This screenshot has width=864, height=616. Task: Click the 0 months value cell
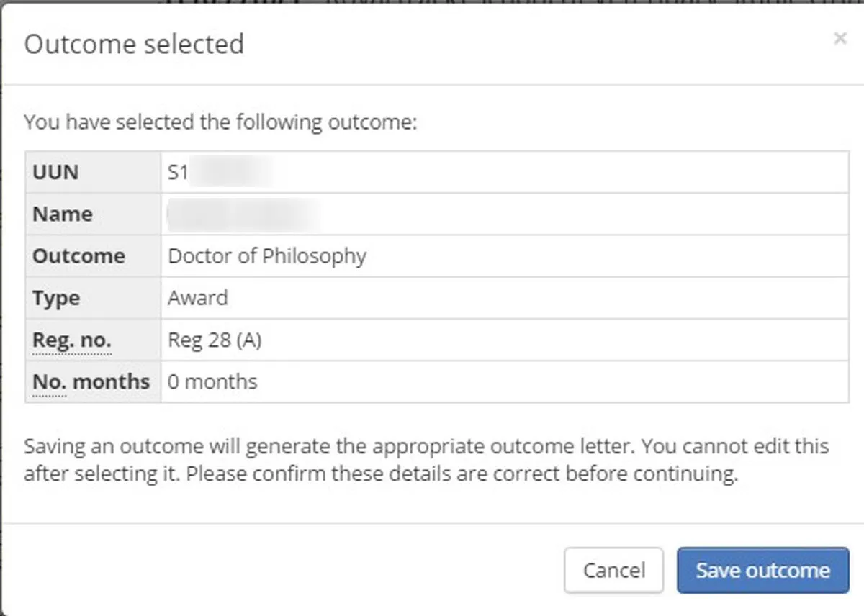click(x=212, y=381)
